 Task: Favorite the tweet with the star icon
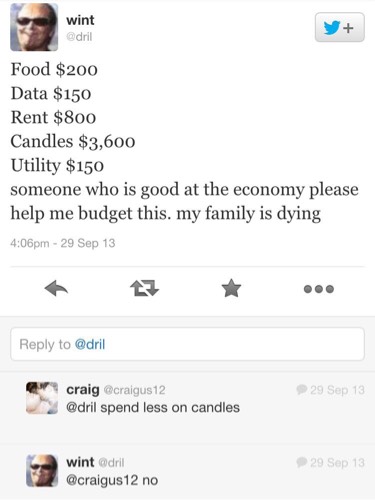click(231, 288)
